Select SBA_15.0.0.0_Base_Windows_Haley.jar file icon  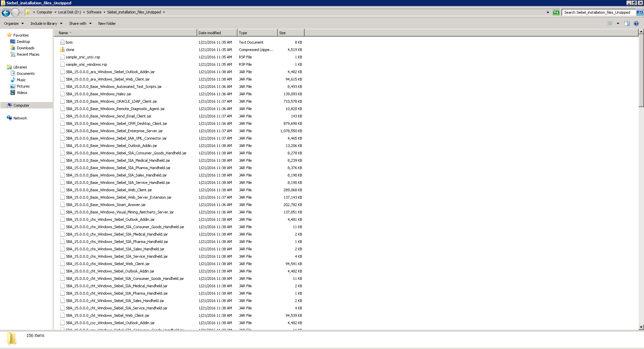62,94
